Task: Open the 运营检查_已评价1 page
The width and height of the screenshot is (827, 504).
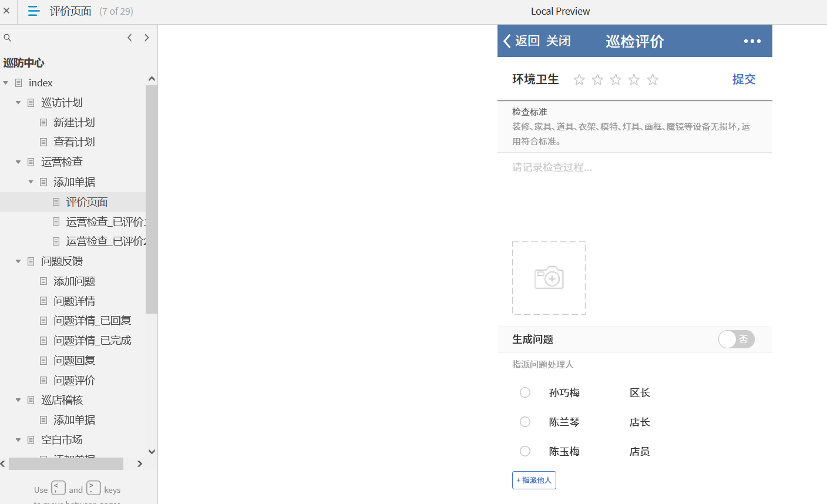Action: [x=106, y=222]
